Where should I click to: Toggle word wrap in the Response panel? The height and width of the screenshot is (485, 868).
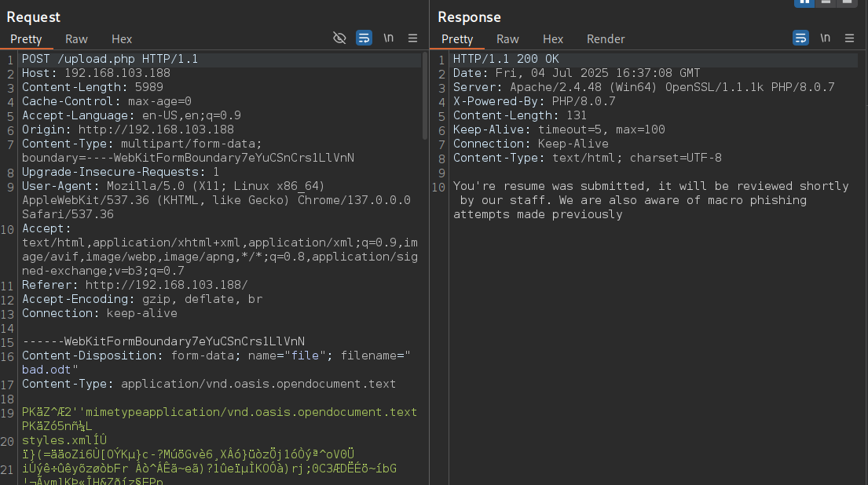point(800,38)
